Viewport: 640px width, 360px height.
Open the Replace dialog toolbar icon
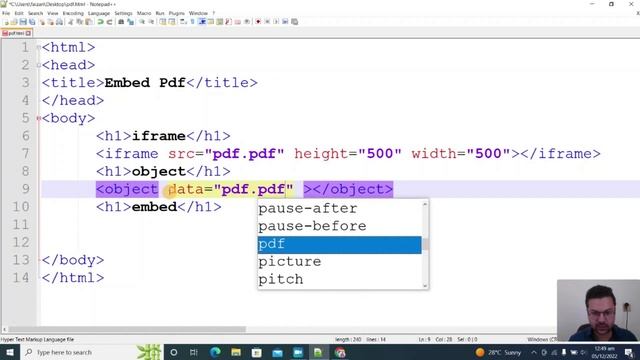click(131, 22)
